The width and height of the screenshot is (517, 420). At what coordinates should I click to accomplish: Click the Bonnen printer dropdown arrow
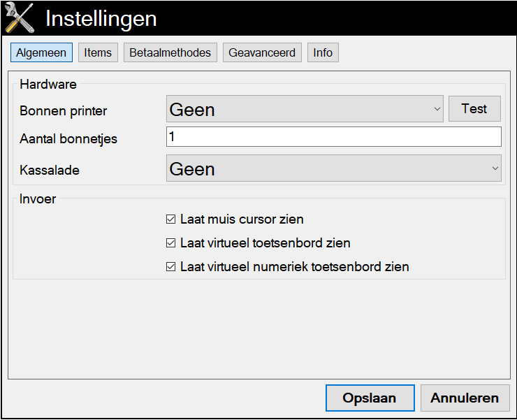437,109
